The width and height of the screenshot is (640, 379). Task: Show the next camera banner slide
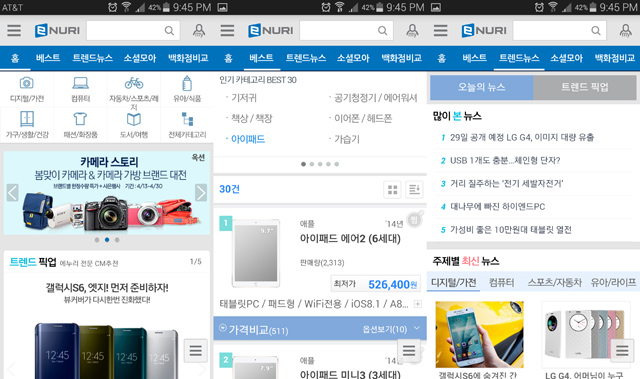[201, 193]
